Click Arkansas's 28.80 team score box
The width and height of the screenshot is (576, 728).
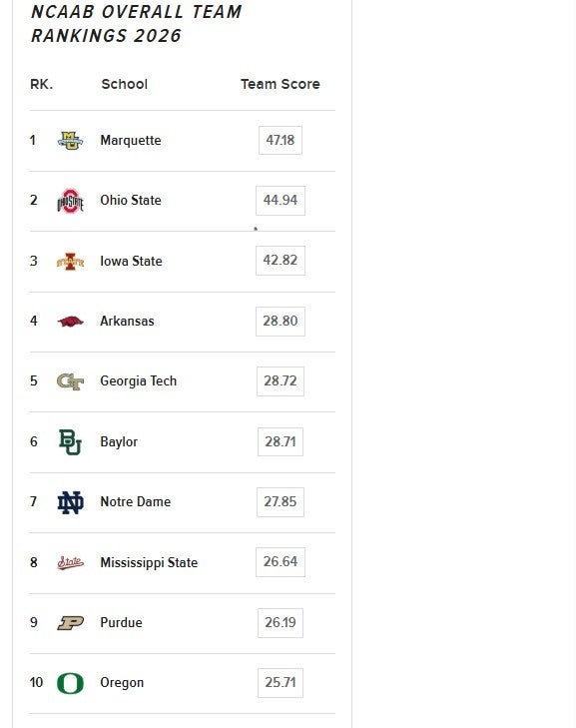(x=281, y=321)
